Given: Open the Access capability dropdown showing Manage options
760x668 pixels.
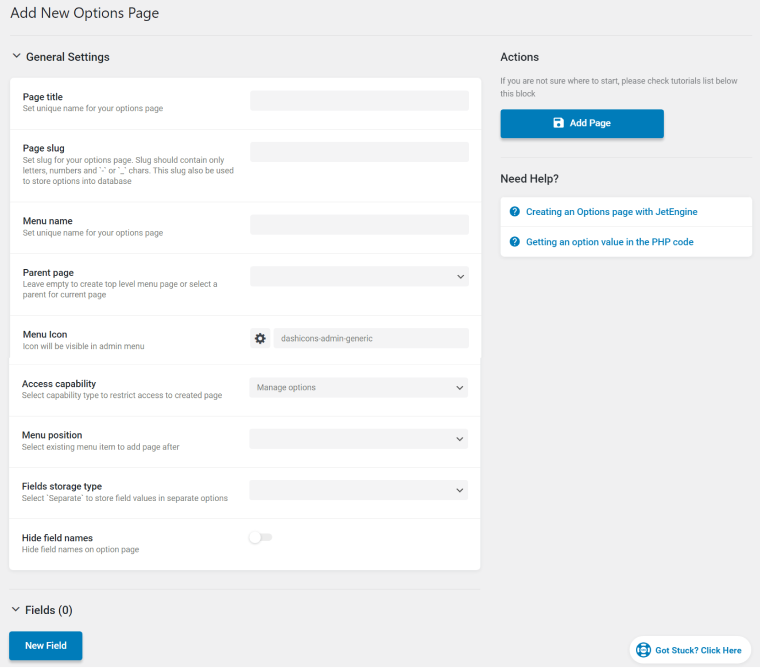Looking at the screenshot, I should pos(359,387).
